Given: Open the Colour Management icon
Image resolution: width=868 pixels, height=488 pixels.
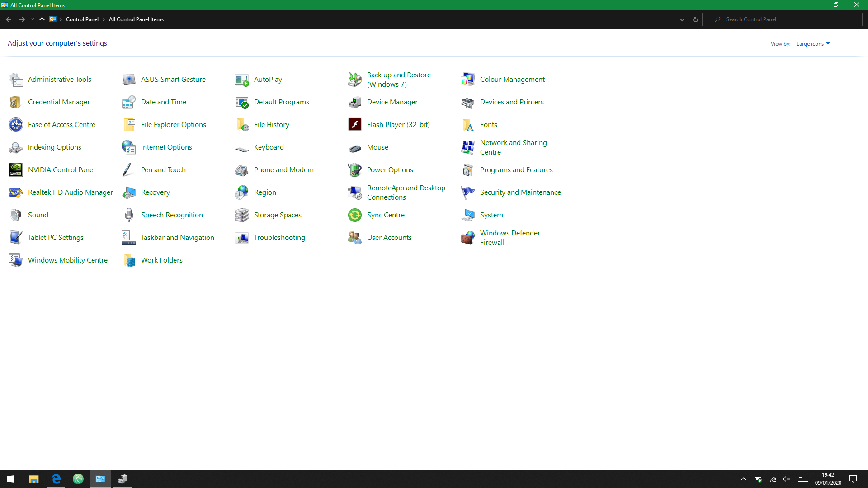Looking at the screenshot, I should [468, 80].
